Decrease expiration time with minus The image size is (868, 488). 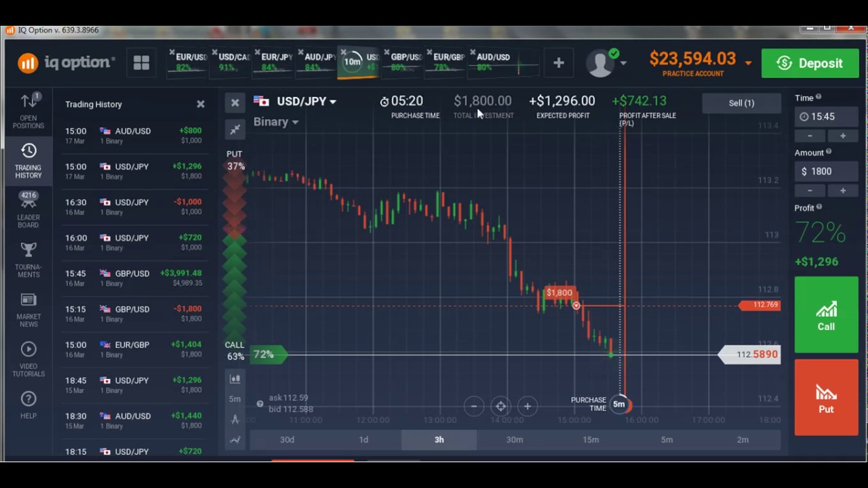pos(810,136)
